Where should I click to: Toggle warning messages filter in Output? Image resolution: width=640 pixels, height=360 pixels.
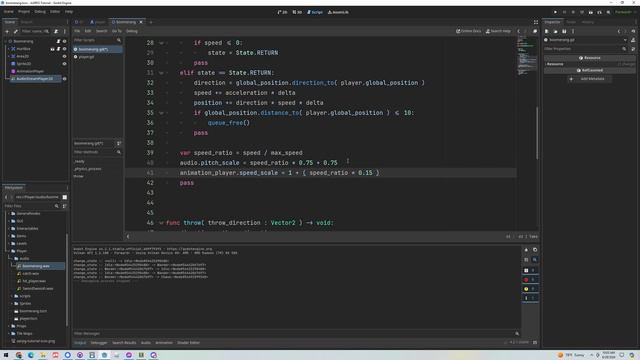(530, 289)
